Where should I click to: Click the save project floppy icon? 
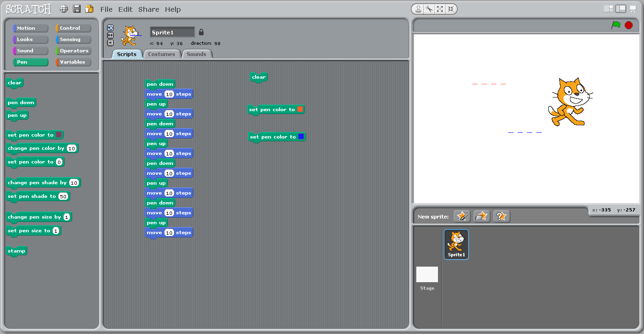pos(77,9)
